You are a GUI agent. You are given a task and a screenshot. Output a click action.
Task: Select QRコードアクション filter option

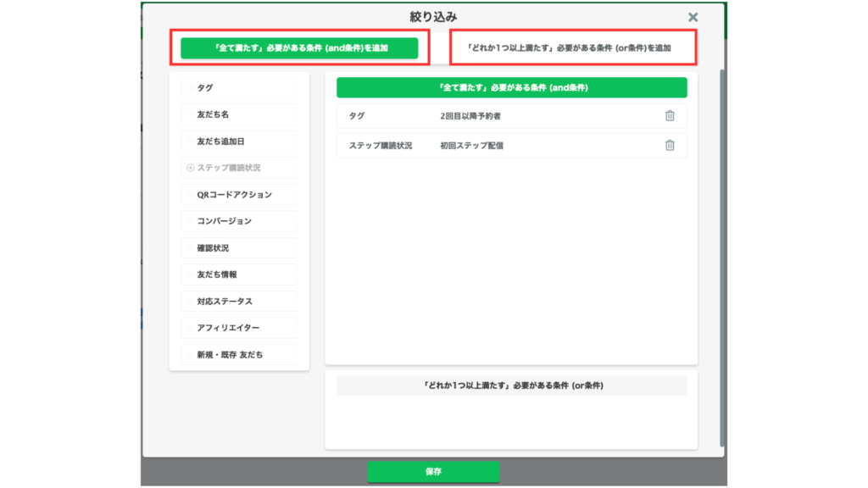pyautogui.click(x=239, y=195)
